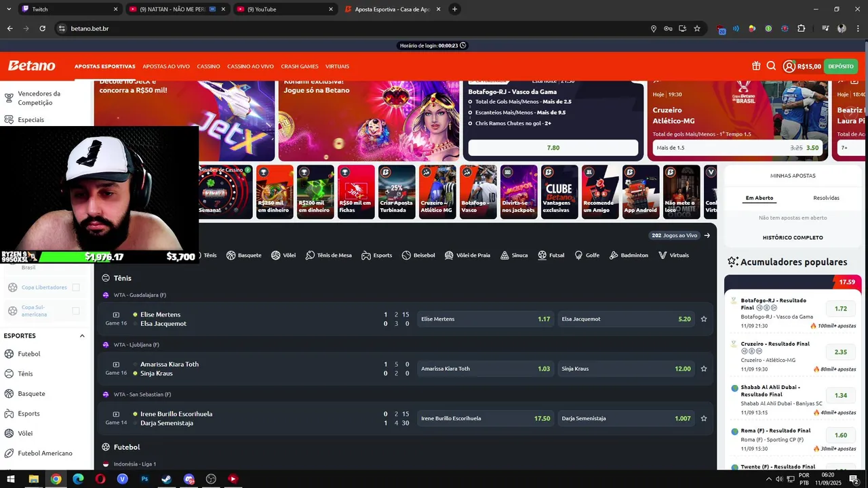
Task: Go to all 202 live games arrow
Action: point(707,235)
